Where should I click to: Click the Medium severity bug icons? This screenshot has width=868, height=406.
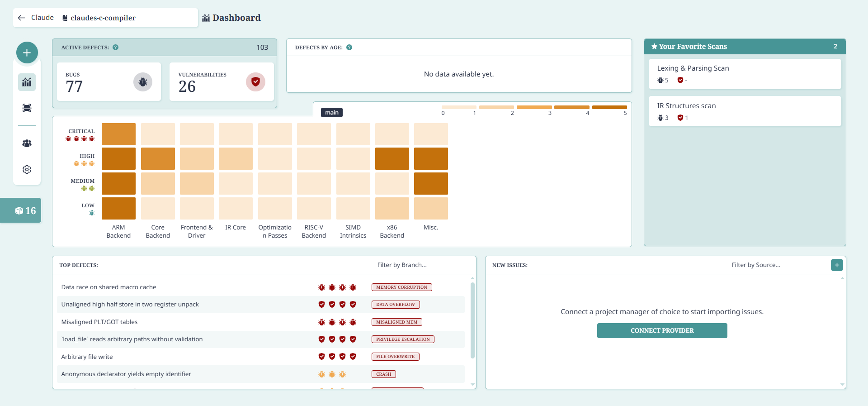[x=88, y=188]
